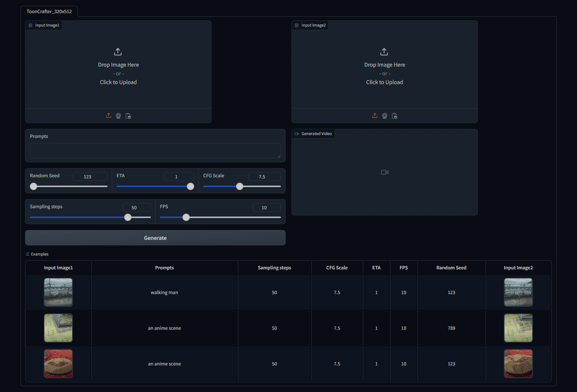This screenshot has width=577, height=392.
Task: Click the Prompts column header in Examples
Action: tap(165, 268)
